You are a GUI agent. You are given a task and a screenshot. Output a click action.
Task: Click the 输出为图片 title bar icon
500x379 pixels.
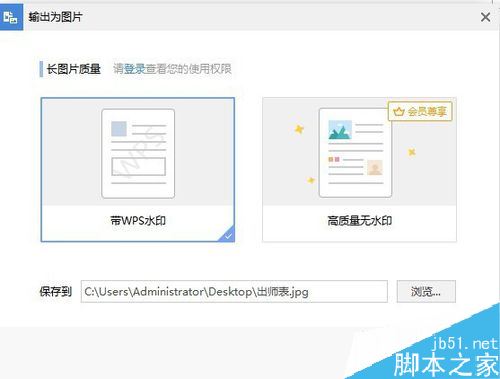pos(11,17)
